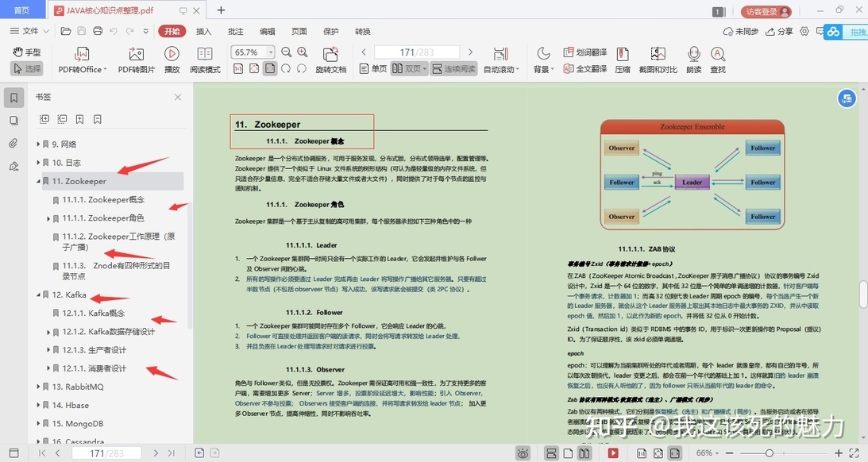Open bookmark 15. MongoDB
Viewport: 868px width, 462px height.
(x=78, y=423)
